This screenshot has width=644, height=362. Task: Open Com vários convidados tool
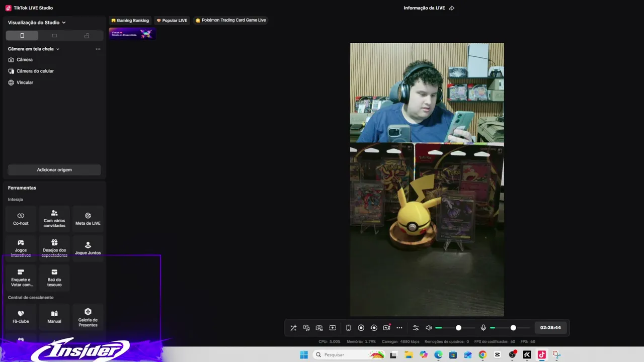54,219
